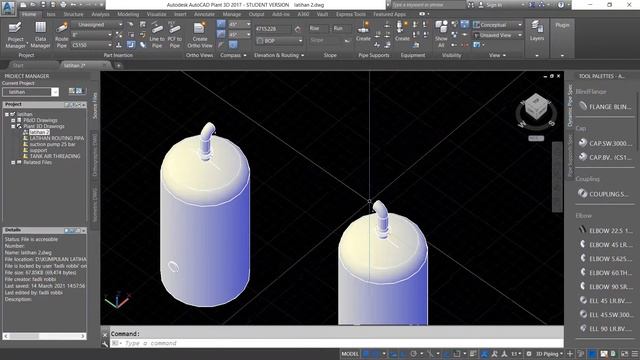Click the Create pipe support icon
The height and width of the screenshot is (360, 640).
pyautogui.click(x=363, y=31)
